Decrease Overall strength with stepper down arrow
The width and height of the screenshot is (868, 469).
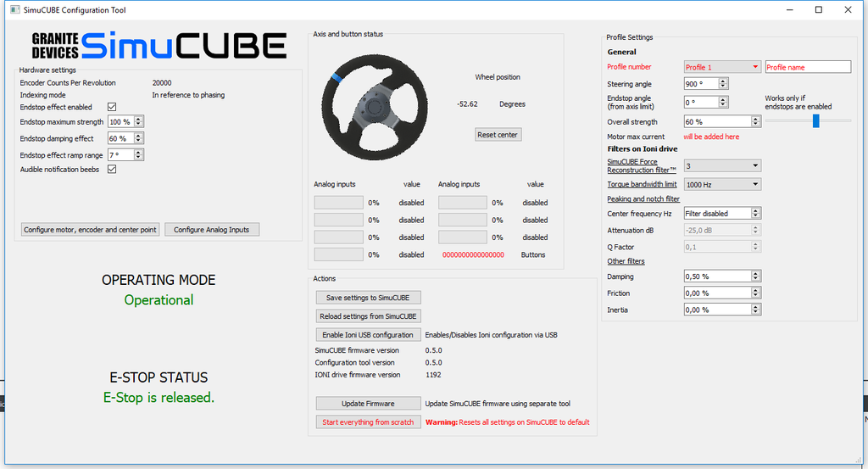tap(755, 125)
